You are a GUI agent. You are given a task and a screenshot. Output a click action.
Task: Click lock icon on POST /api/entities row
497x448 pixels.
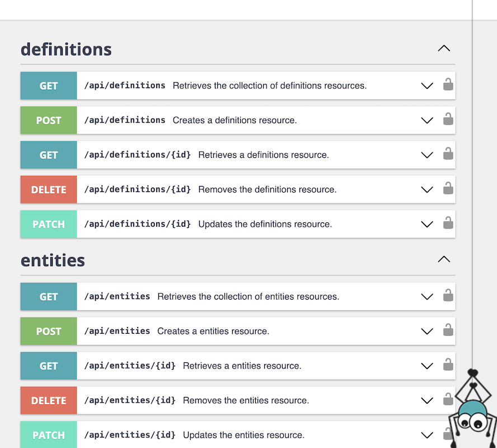click(448, 331)
